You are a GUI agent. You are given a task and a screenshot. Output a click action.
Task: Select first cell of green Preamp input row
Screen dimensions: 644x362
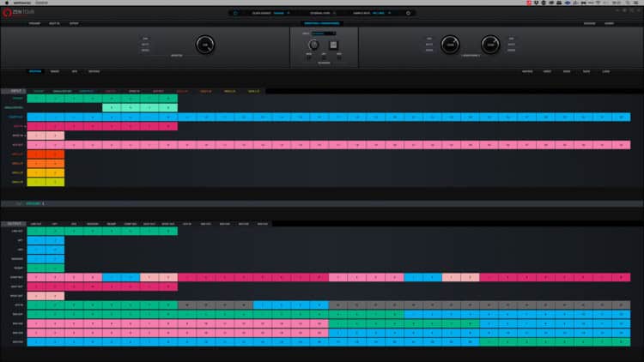pos(36,99)
